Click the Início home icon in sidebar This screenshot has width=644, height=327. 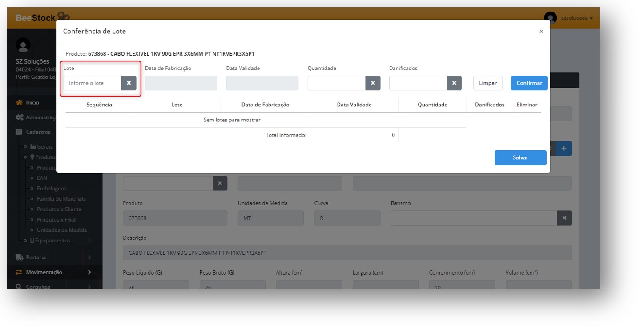pos(19,102)
